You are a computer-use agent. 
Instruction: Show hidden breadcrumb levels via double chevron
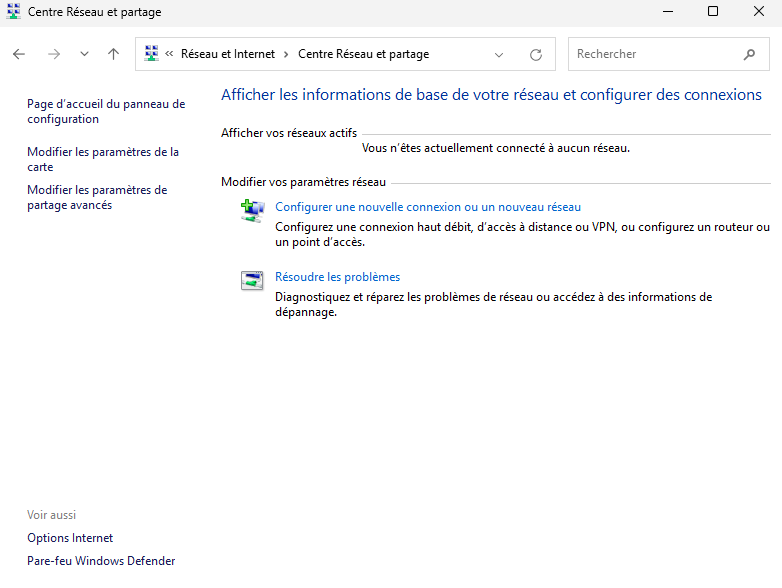pos(170,54)
